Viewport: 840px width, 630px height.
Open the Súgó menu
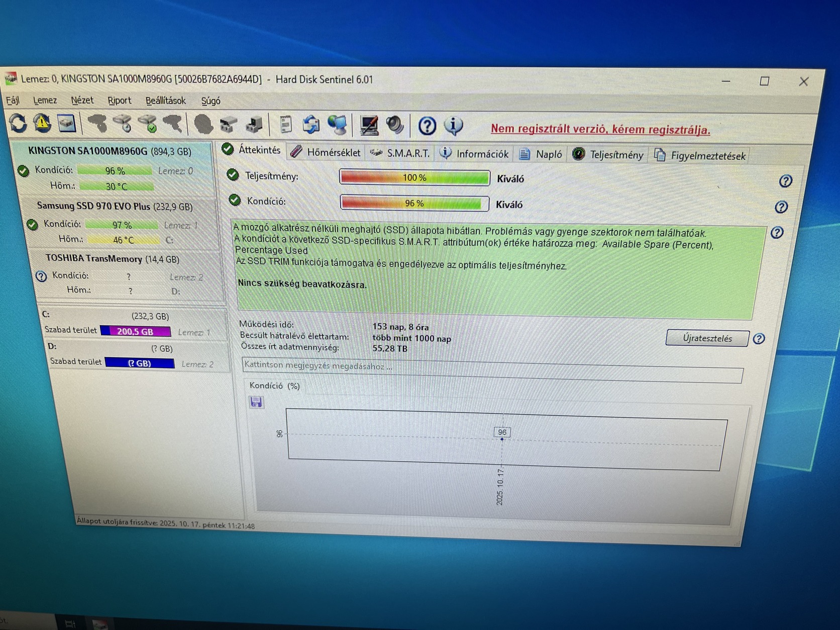tap(211, 101)
